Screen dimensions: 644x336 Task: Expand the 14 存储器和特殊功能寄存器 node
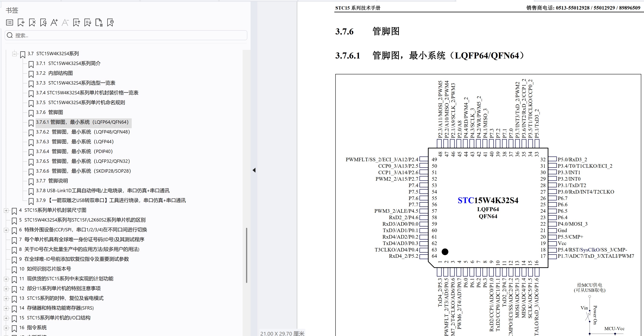pos(6,308)
